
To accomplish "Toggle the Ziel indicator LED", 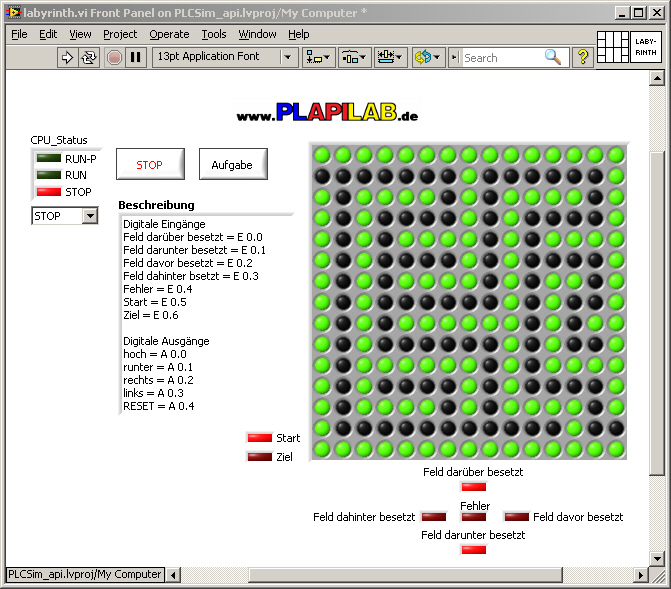I will [x=260, y=457].
